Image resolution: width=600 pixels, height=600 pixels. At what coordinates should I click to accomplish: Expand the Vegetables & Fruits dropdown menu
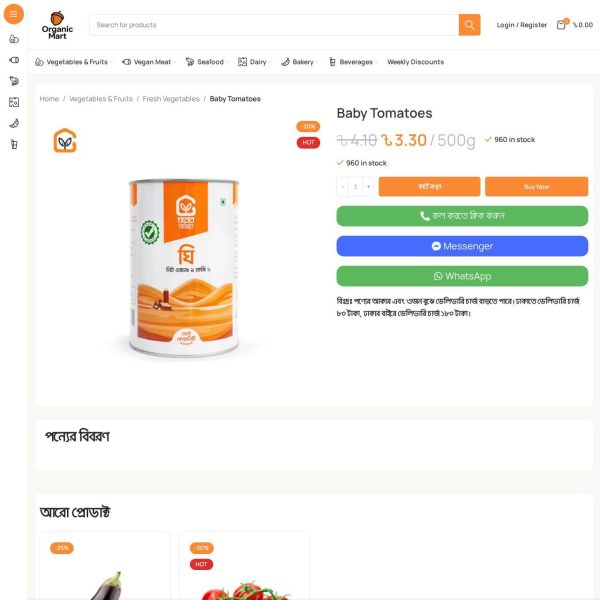[x=73, y=62]
